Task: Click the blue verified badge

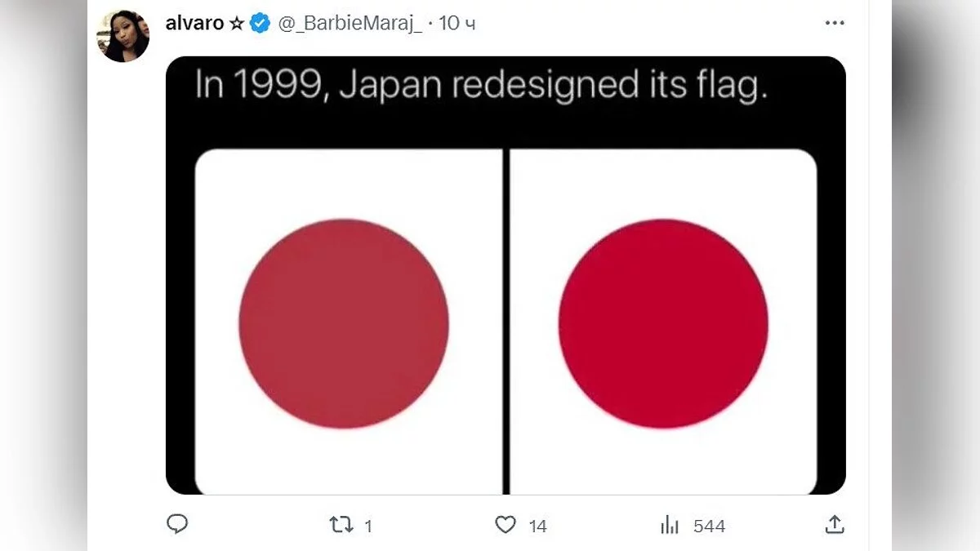Action: pos(261,24)
